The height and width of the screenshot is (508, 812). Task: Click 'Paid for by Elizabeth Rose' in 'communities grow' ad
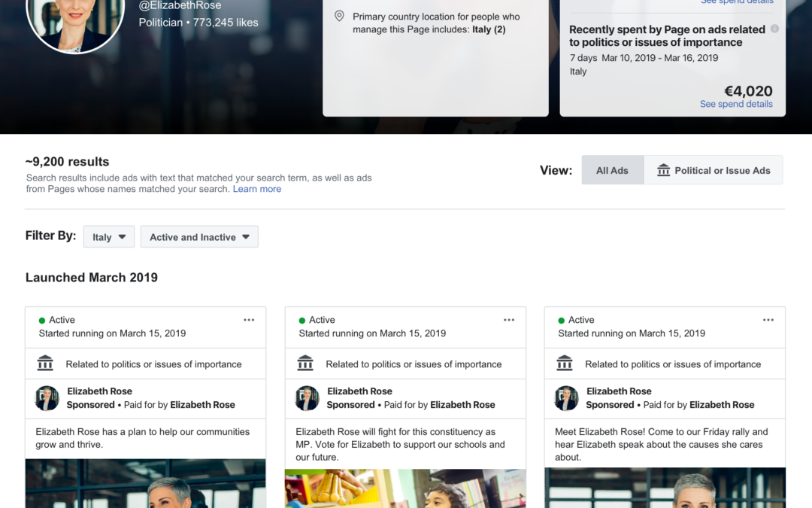tap(179, 404)
